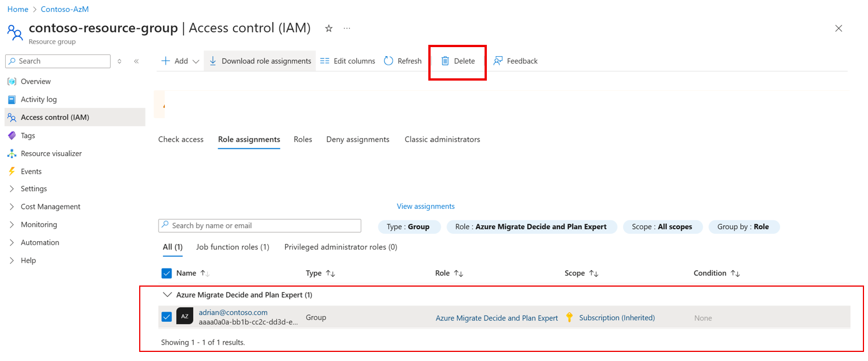Click the Refresh circular arrow icon

coord(389,61)
